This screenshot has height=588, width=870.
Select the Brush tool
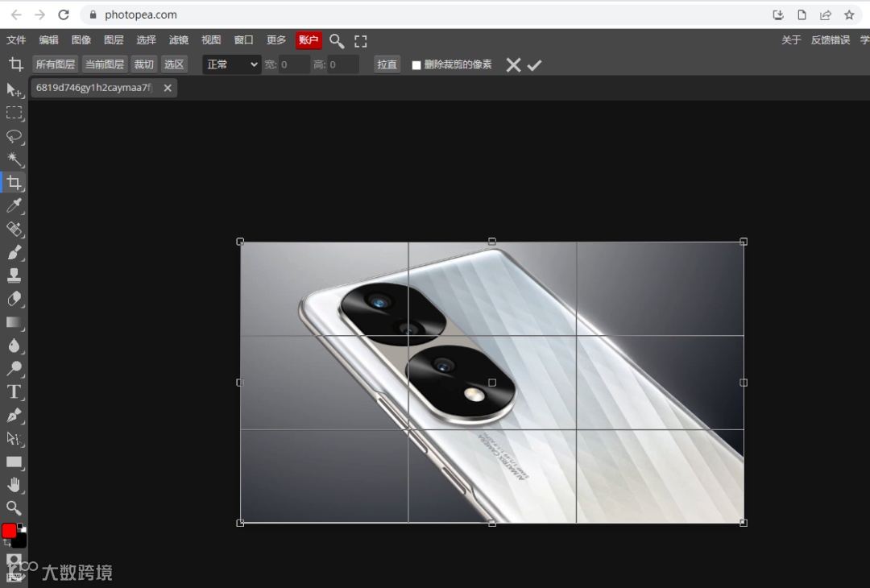(x=14, y=252)
